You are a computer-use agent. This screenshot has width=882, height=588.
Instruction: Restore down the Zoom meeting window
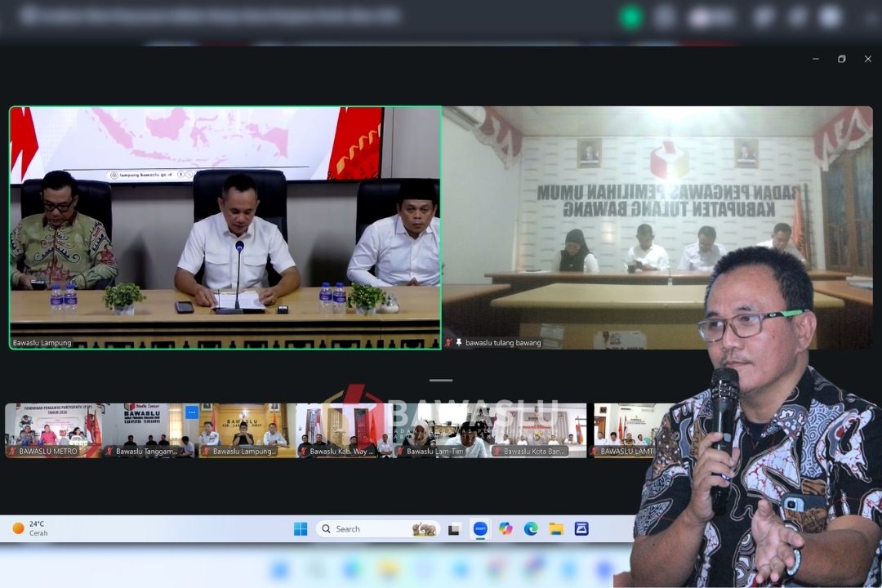841,59
